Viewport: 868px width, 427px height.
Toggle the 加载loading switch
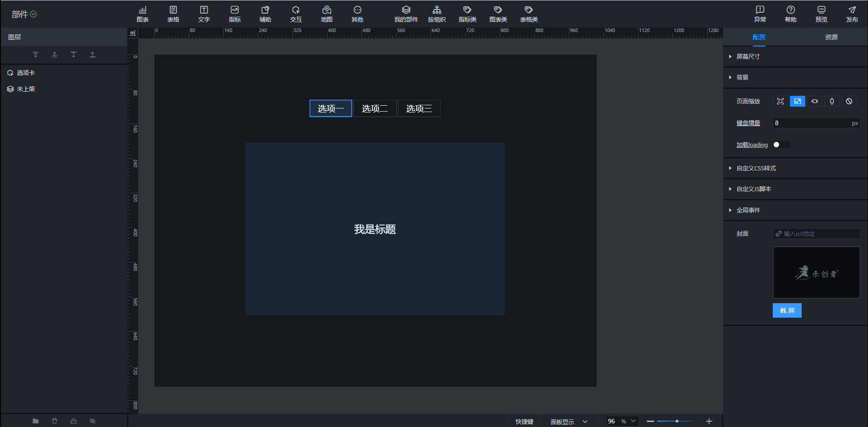tap(781, 145)
